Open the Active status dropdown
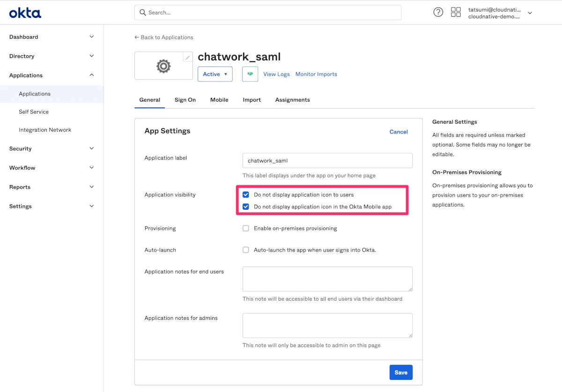This screenshot has width=562, height=392. (215, 74)
